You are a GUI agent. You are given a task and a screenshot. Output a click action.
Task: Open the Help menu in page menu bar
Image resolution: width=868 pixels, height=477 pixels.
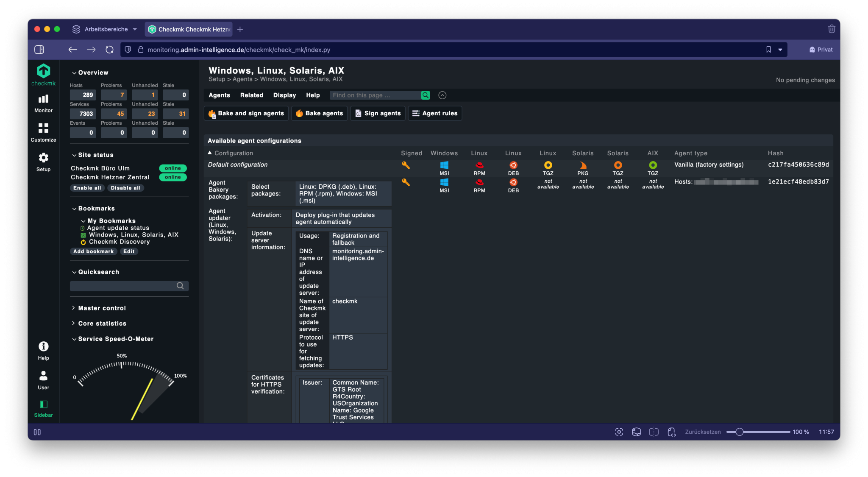pyautogui.click(x=313, y=95)
